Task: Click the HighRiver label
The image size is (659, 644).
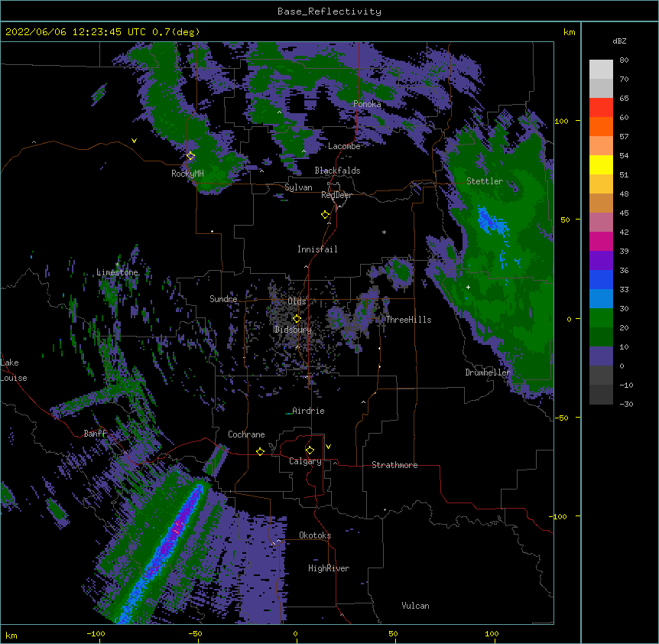Action: tap(329, 568)
